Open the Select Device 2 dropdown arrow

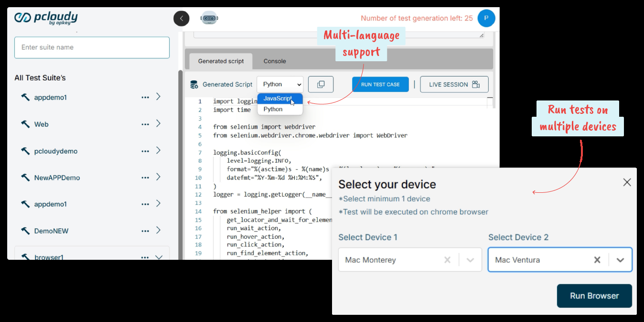pyautogui.click(x=620, y=260)
